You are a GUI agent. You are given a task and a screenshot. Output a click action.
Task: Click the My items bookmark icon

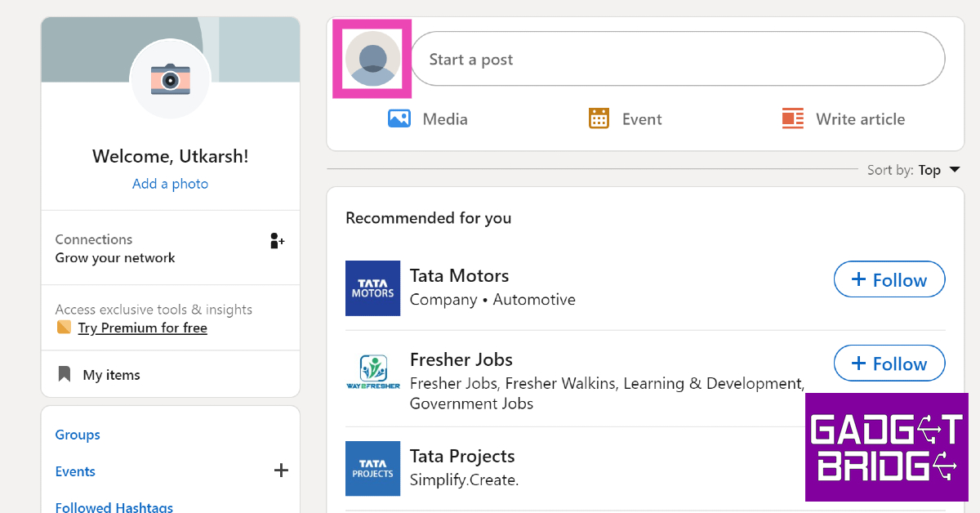[65, 375]
